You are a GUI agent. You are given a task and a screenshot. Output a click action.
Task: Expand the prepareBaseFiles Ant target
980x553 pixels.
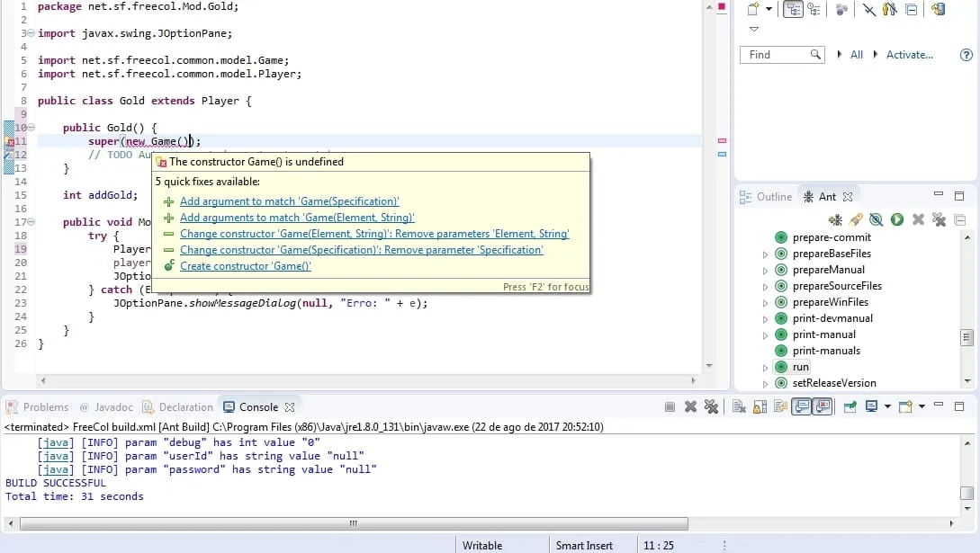point(765,254)
